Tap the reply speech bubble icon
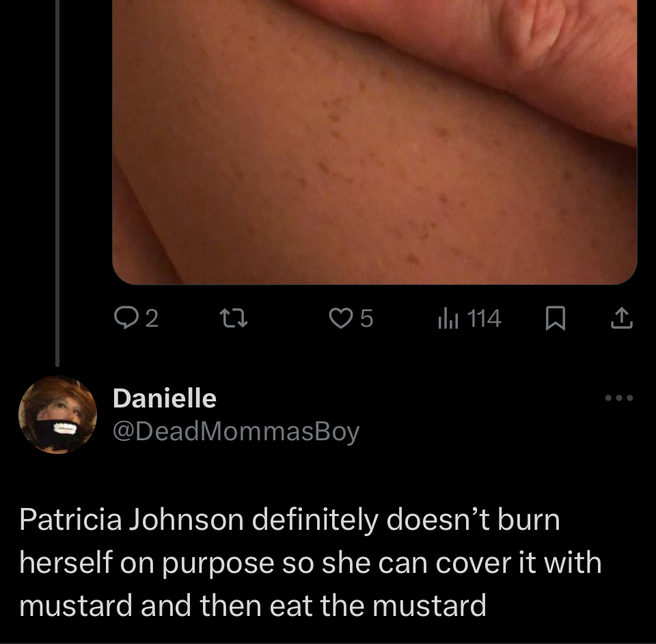This screenshot has height=644, width=656. coord(126,319)
